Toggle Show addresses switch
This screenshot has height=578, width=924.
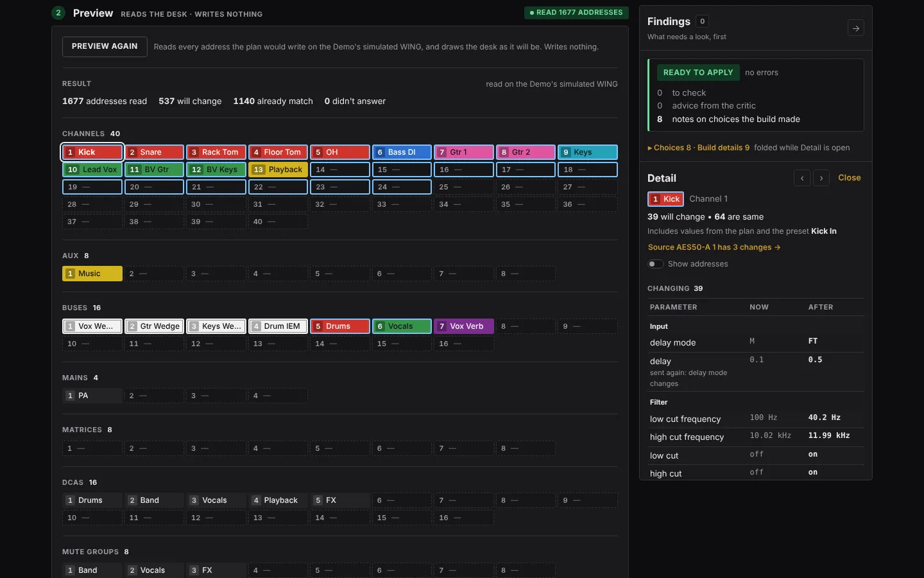pyautogui.click(x=655, y=264)
